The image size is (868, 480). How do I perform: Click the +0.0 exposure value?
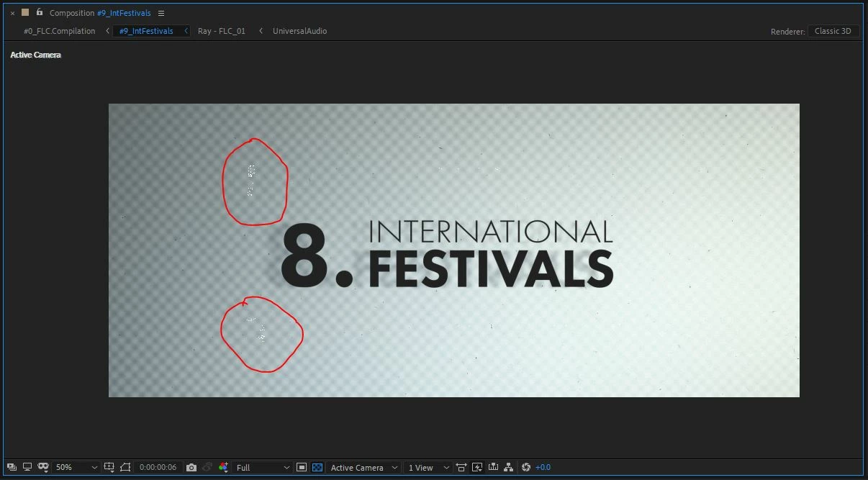[x=543, y=467]
